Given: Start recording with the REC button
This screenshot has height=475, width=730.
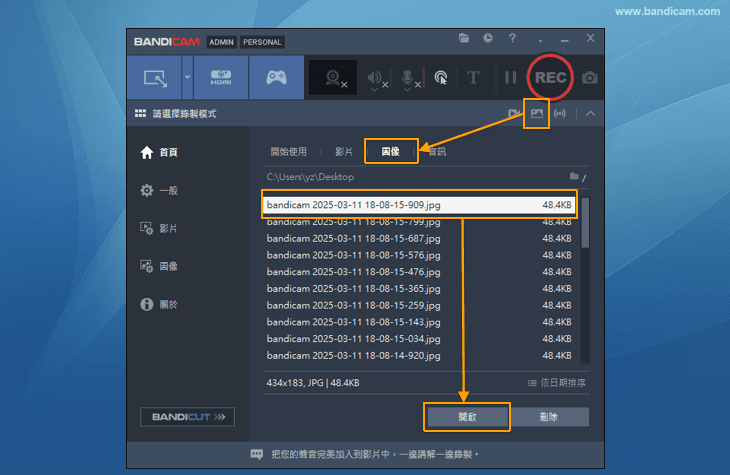Looking at the screenshot, I should click(x=550, y=77).
